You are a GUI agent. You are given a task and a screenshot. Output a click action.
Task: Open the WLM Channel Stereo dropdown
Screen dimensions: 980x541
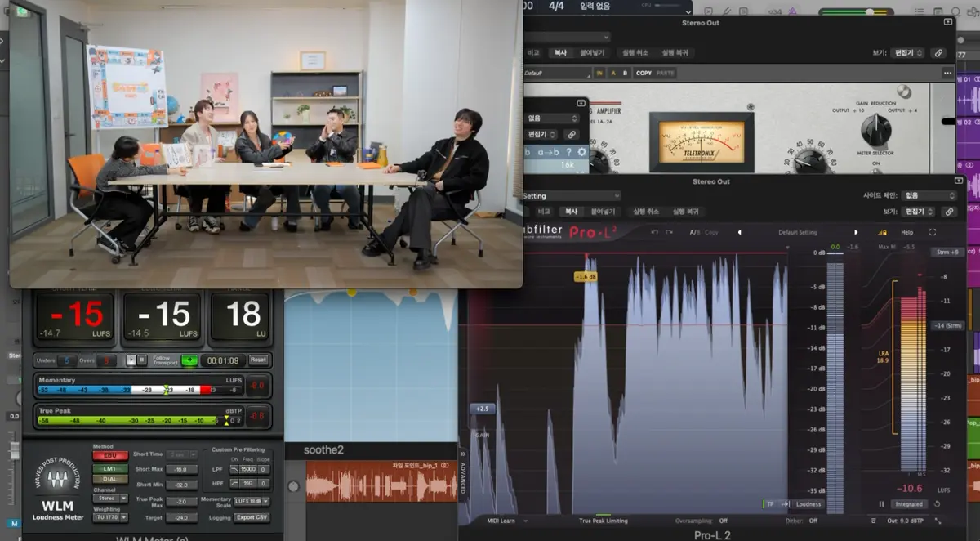(x=111, y=498)
